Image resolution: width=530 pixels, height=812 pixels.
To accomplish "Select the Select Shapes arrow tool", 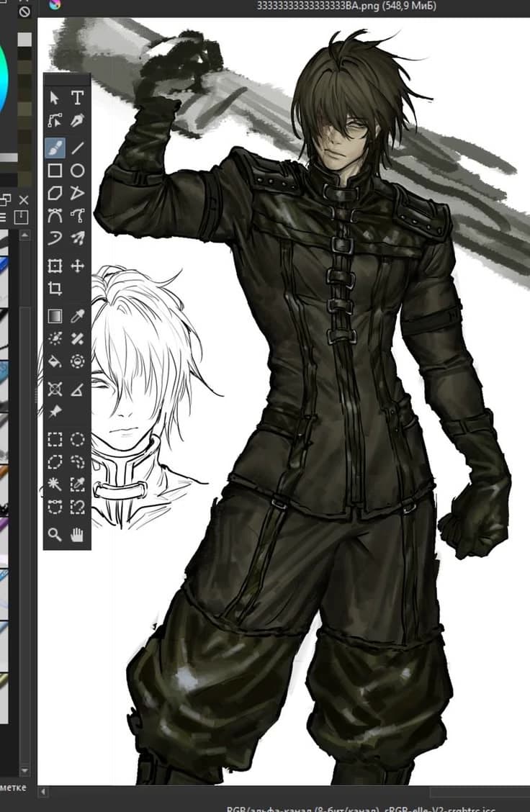I will 55,97.
